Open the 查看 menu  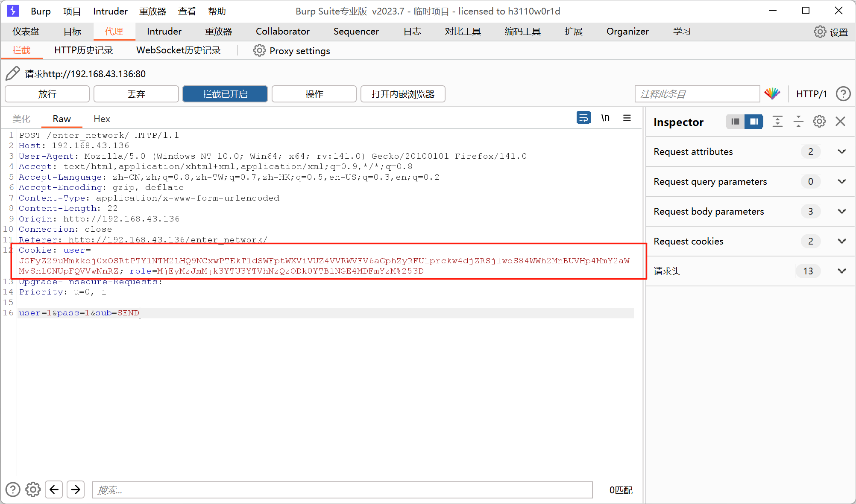[187, 11]
